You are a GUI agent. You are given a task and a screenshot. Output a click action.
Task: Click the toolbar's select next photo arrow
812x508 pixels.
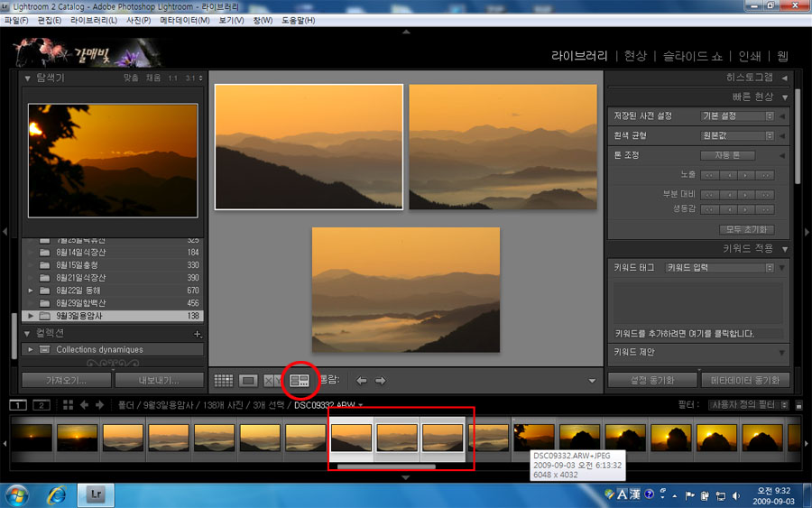click(x=380, y=381)
